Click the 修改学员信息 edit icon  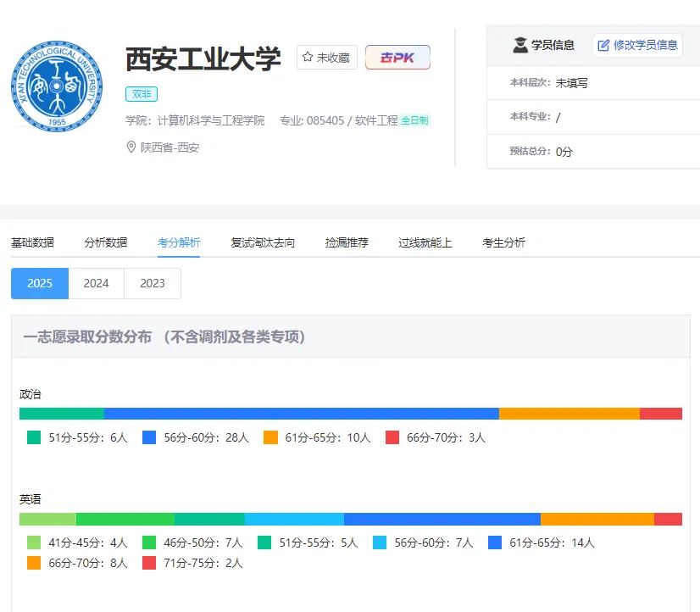(603, 45)
